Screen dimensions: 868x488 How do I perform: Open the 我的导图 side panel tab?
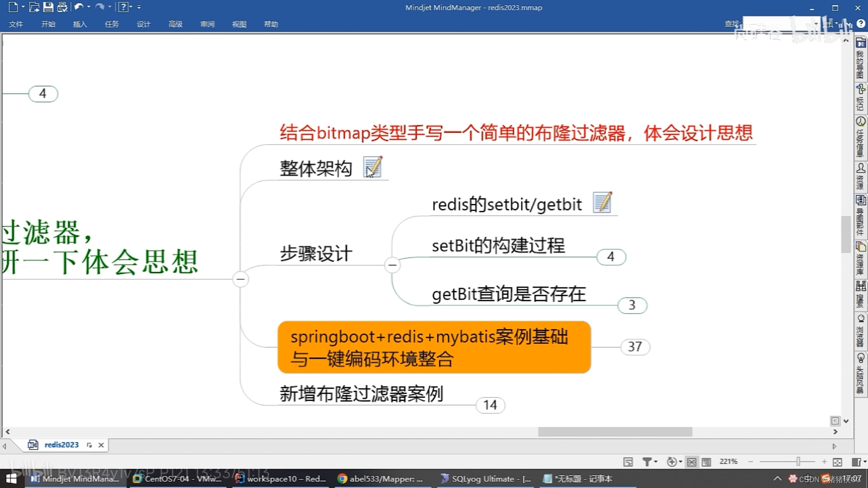tap(861, 58)
